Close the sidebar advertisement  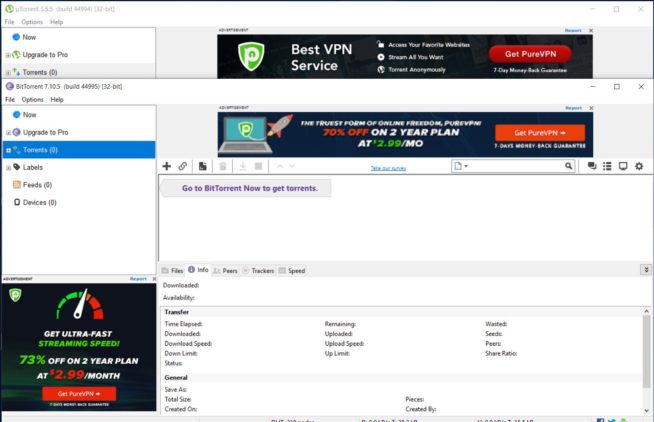point(154,279)
